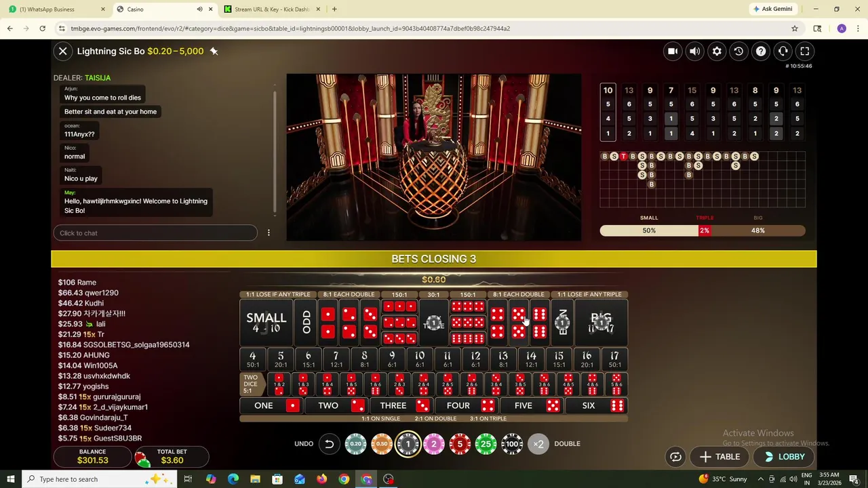This screenshot has height=488, width=868.
Task: Switch to WhatsApp Business browser tab
Action: pyautogui.click(x=56, y=9)
